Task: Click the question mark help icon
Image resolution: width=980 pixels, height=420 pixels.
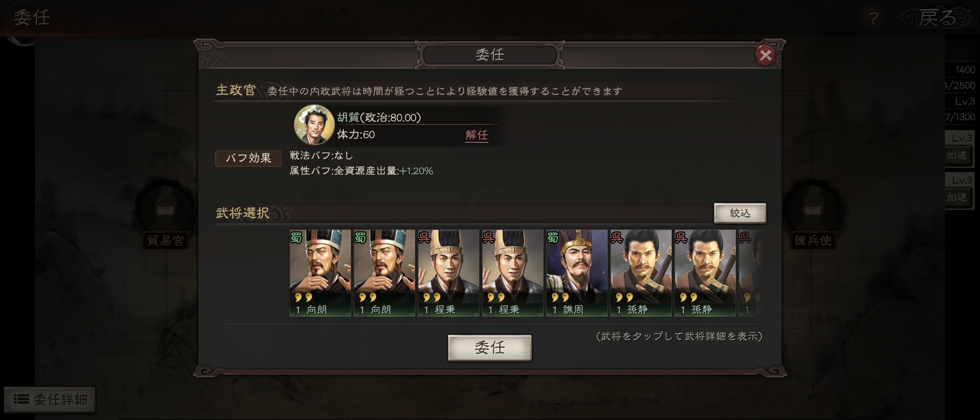Action: click(873, 18)
